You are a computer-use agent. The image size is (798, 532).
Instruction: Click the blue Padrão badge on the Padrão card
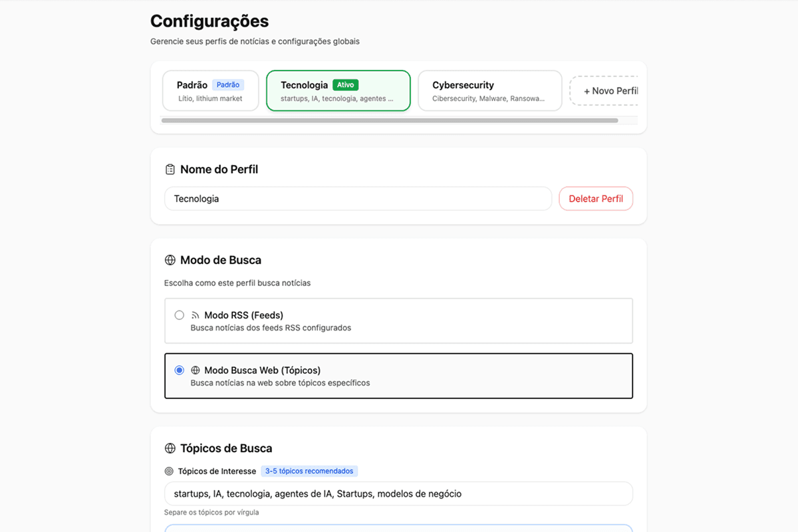pos(228,84)
